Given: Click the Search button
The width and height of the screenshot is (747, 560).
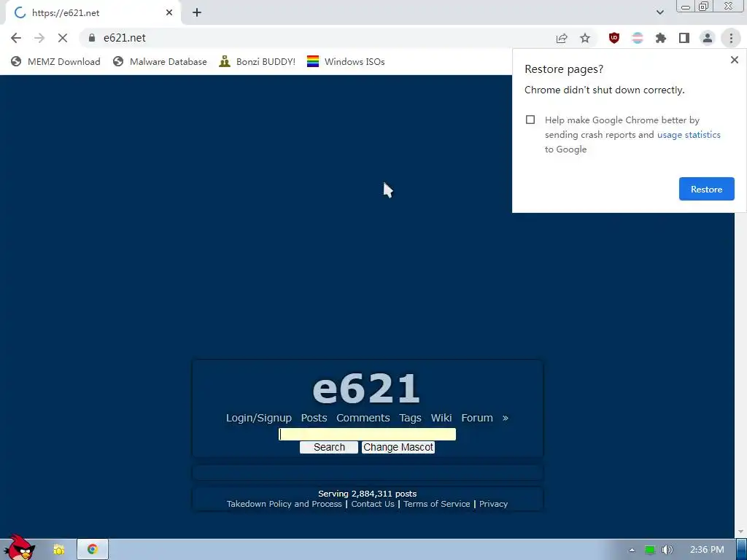Looking at the screenshot, I should coord(329,447).
